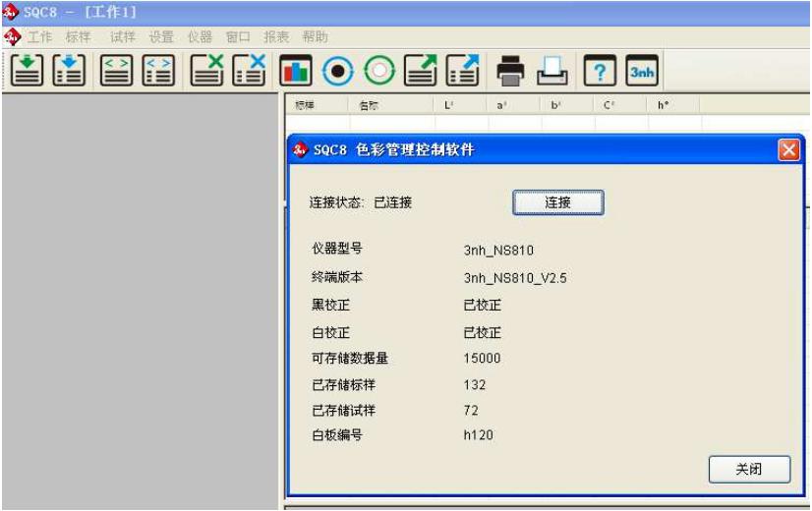812x511 pixels.
Task: Click the green download-standard toolbar icon
Action: click(27, 71)
